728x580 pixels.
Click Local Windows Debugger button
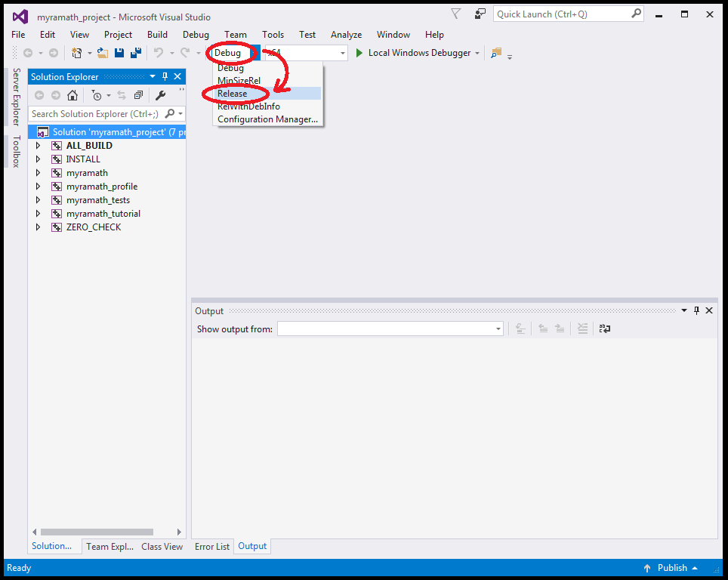pos(413,53)
